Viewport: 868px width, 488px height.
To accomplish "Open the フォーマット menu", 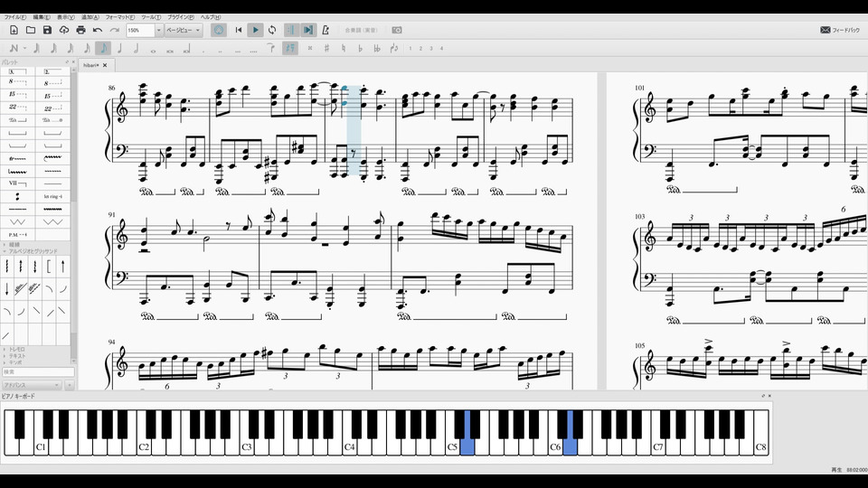I will (x=120, y=17).
